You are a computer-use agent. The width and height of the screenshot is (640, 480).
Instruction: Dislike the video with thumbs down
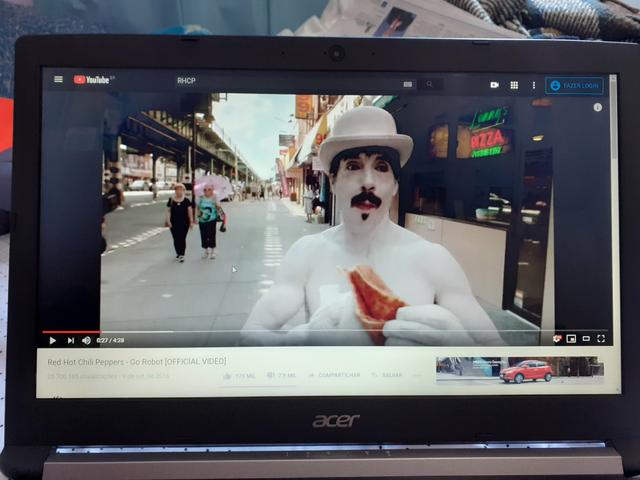tap(281, 376)
